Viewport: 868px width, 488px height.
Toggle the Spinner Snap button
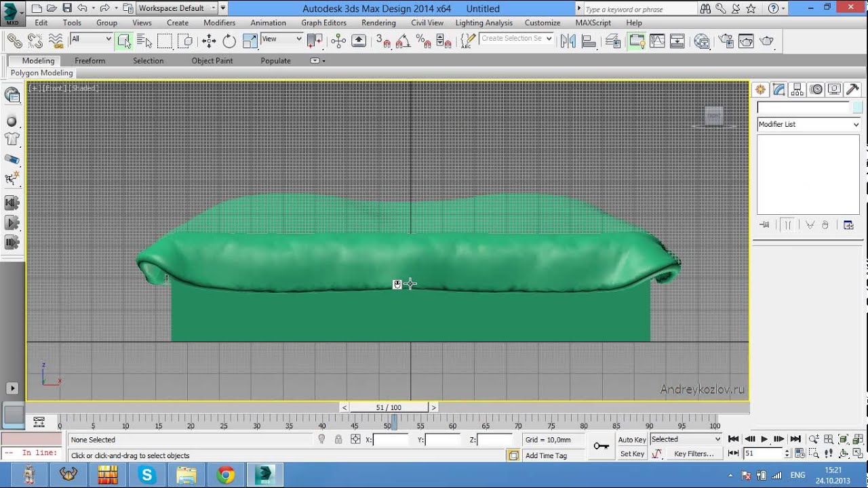[444, 41]
